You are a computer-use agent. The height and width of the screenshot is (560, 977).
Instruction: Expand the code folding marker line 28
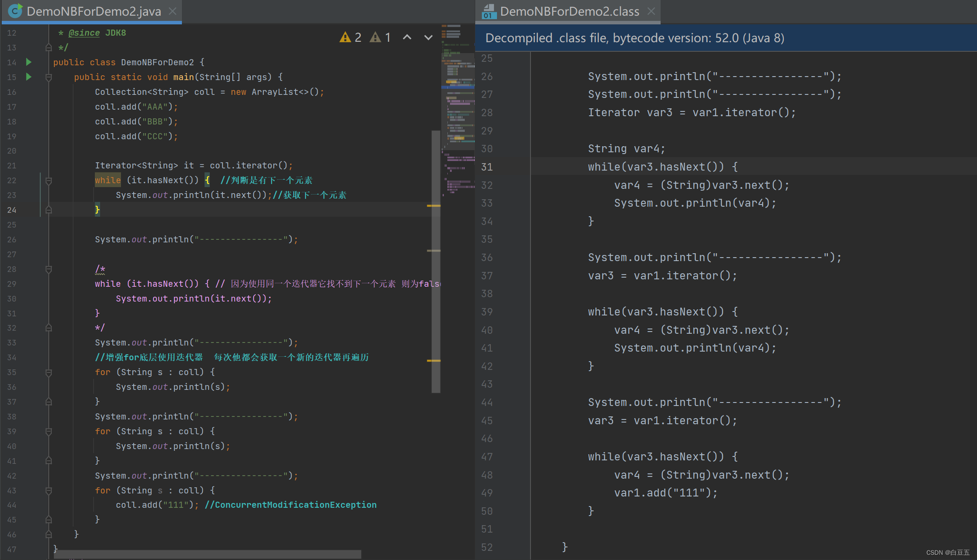coord(48,269)
